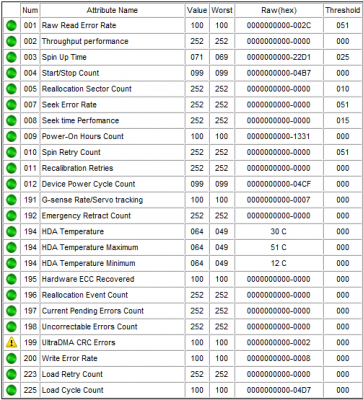Image resolution: width=363 pixels, height=400 pixels.
Task: Click green status icon for G-sense Rate/Servo tracking
Action: (11, 200)
